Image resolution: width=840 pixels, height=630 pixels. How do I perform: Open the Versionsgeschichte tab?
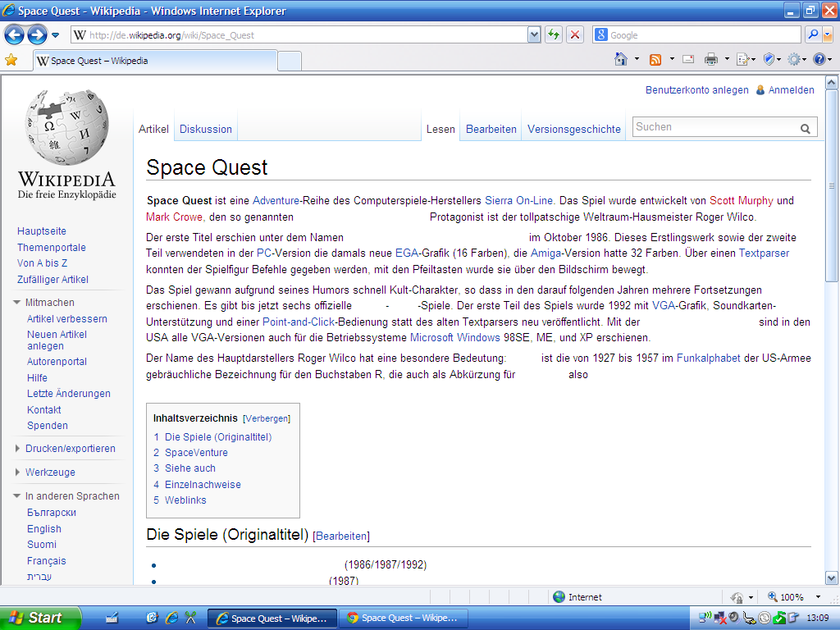pos(573,129)
